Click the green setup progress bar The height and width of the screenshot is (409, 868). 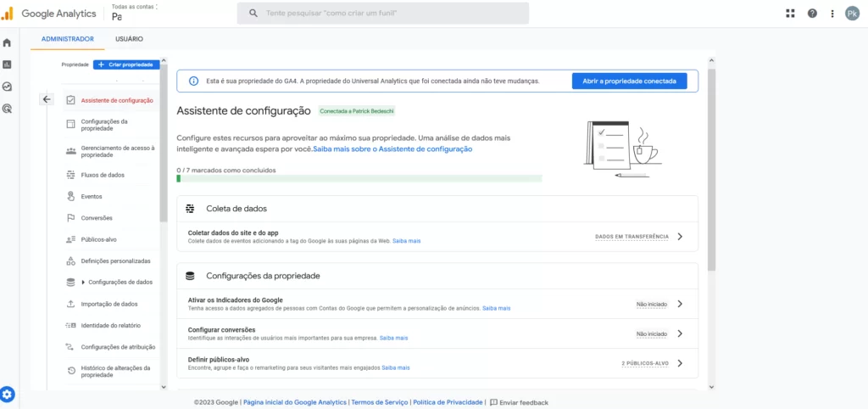click(x=359, y=178)
